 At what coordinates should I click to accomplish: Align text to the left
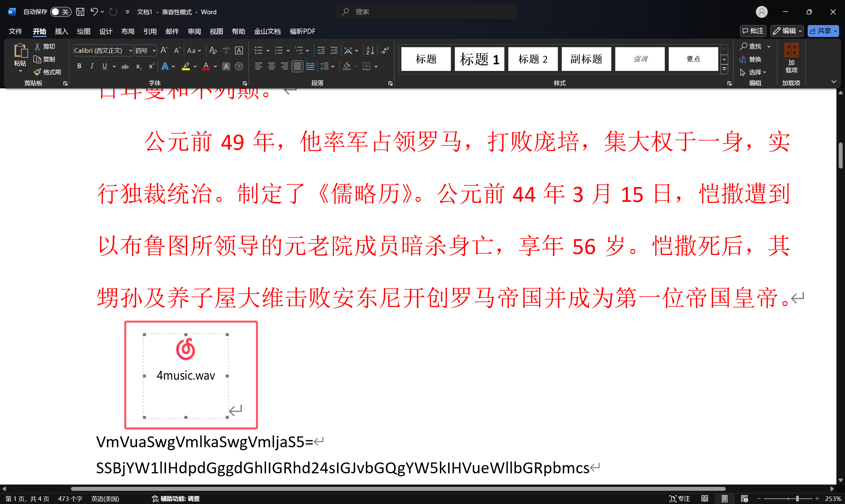click(258, 66)
